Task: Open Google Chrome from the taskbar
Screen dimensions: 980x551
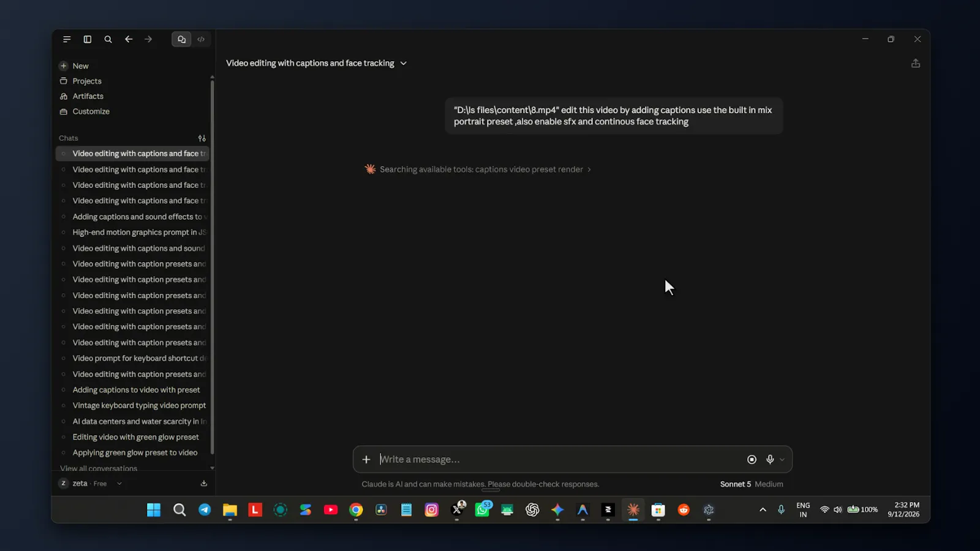Action: coord(356,510)
